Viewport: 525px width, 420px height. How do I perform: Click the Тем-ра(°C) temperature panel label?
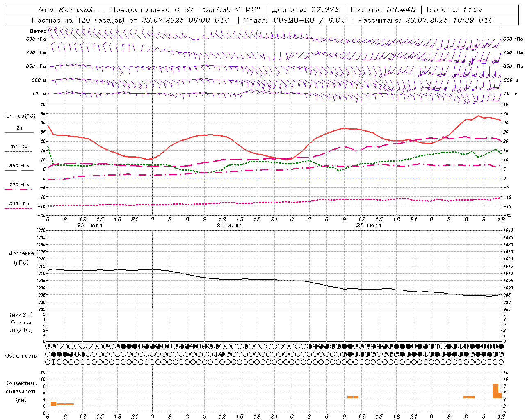(x=19, y=116)
